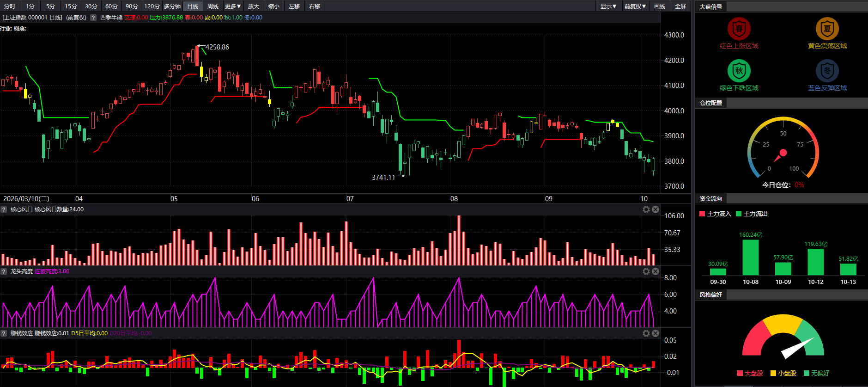Switch to 周线 weekly chart
Viewport: 868px width, 387px height.
coord(213,6)
